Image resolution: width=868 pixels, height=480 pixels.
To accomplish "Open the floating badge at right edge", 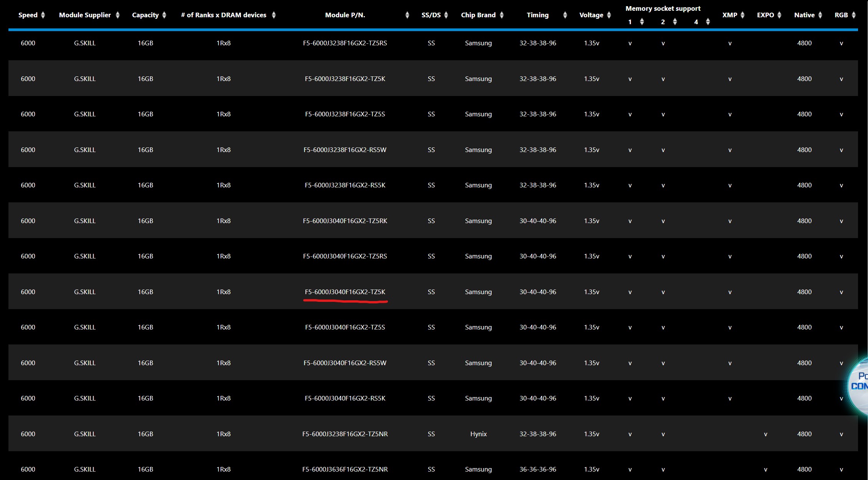I will point(859,381).
